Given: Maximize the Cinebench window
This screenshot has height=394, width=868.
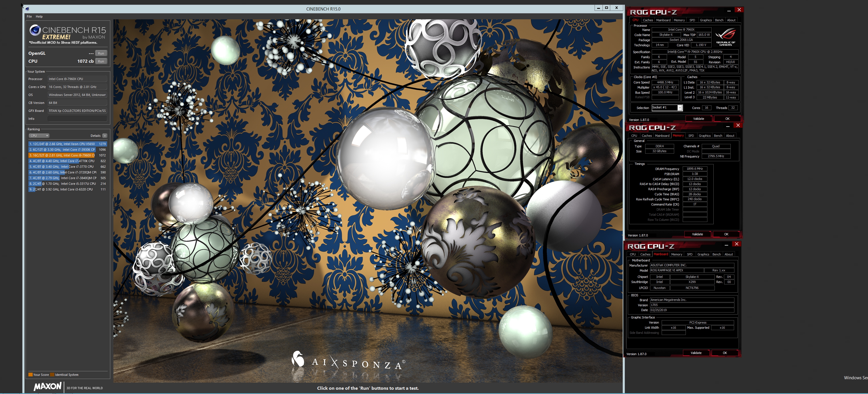Looking at the screenshot, I should 607,8.
